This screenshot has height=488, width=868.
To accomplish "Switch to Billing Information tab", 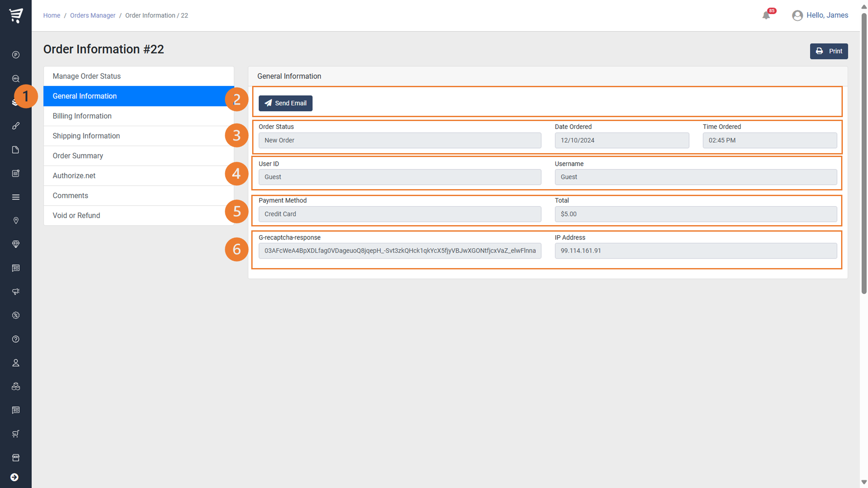I will [x=82, y=116].
